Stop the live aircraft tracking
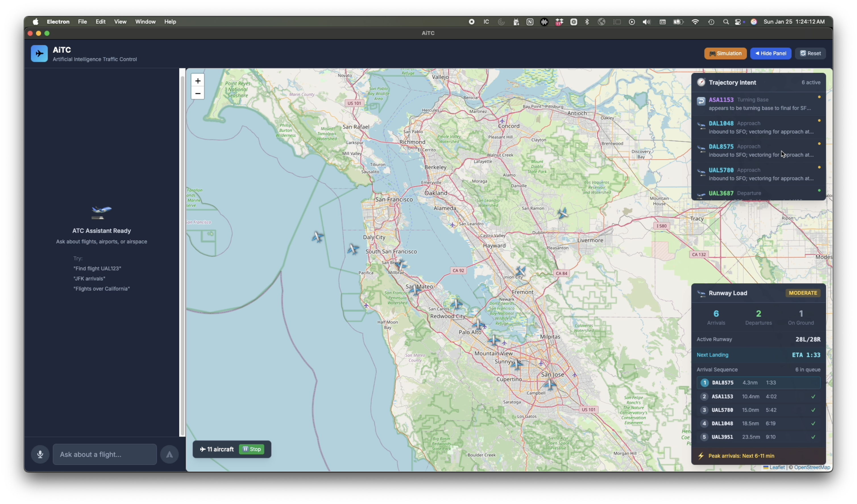The height and width of the screenshot is (504, 857). [252, 449]
